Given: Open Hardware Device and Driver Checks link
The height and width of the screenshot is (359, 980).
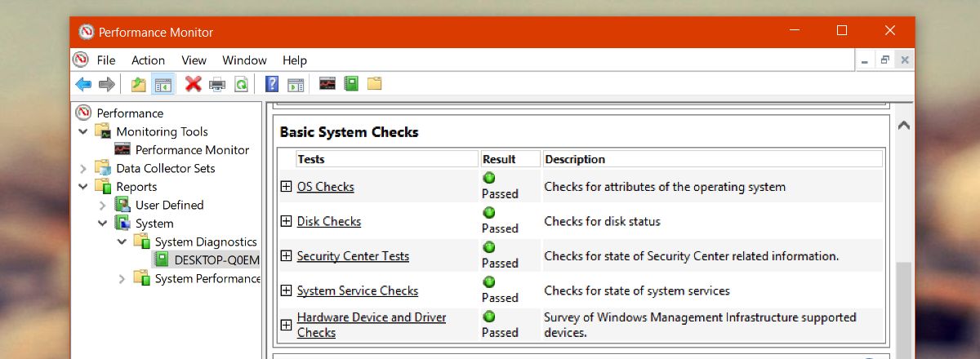Looking at the screenshot, I should point(372,325).
